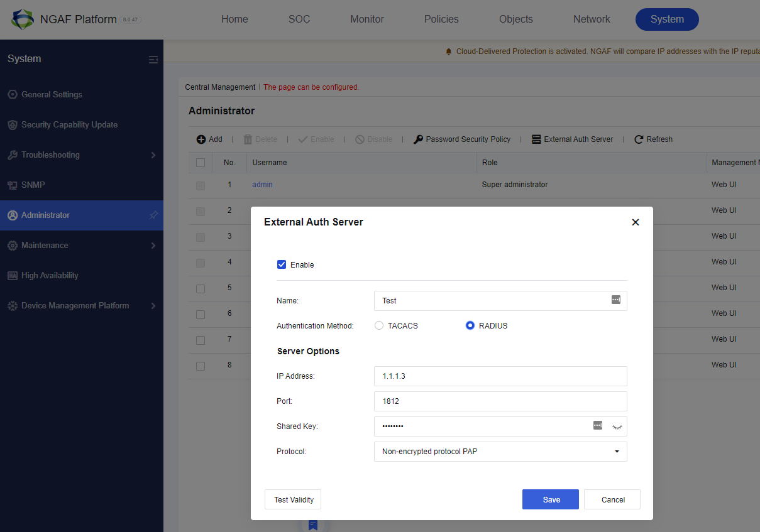This screenshot has height=532, width=760.
Task: Collapse the System sidebar menu icon
Action: click(153, 60)
